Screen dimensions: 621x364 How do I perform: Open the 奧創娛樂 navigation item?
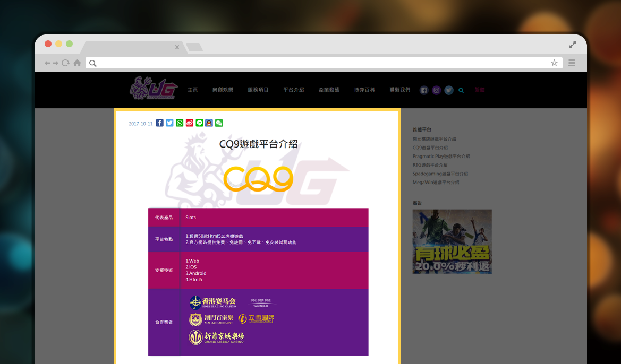click(x=223, y=90)
